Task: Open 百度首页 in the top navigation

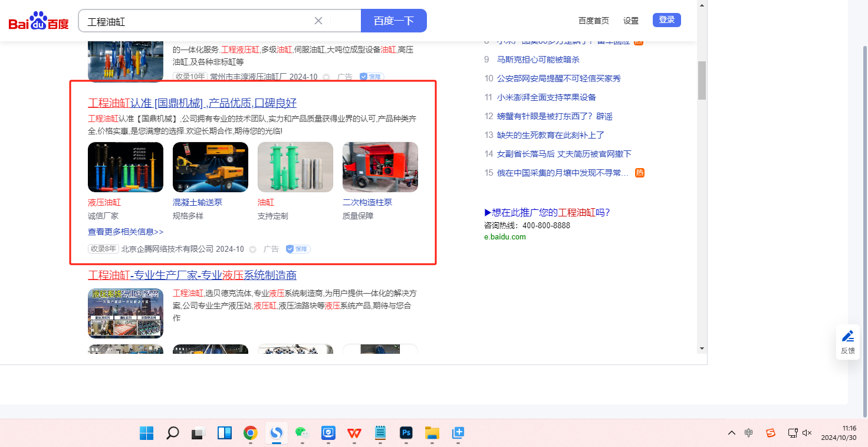Action: coord(593,21)
